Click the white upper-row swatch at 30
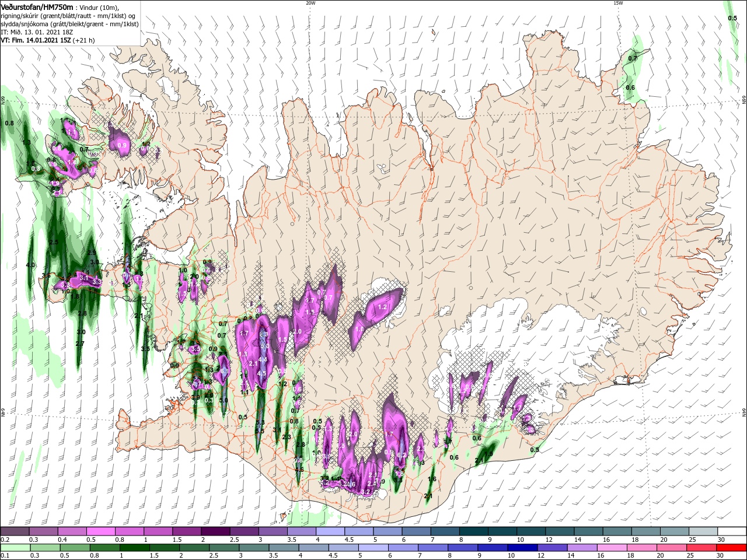This screenshot has width=747, height=560. coord(732,531)
